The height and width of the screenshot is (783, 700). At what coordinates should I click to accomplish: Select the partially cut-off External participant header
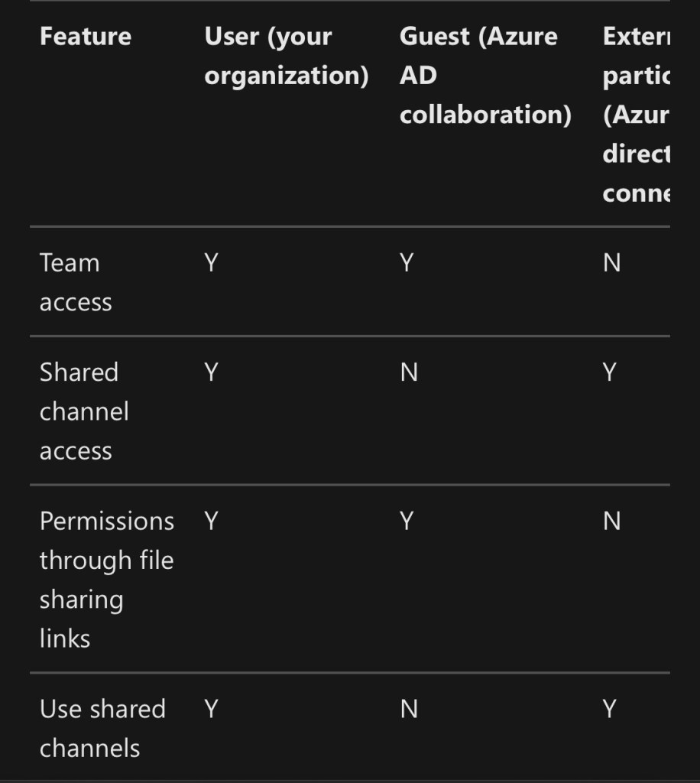[636, 115]
